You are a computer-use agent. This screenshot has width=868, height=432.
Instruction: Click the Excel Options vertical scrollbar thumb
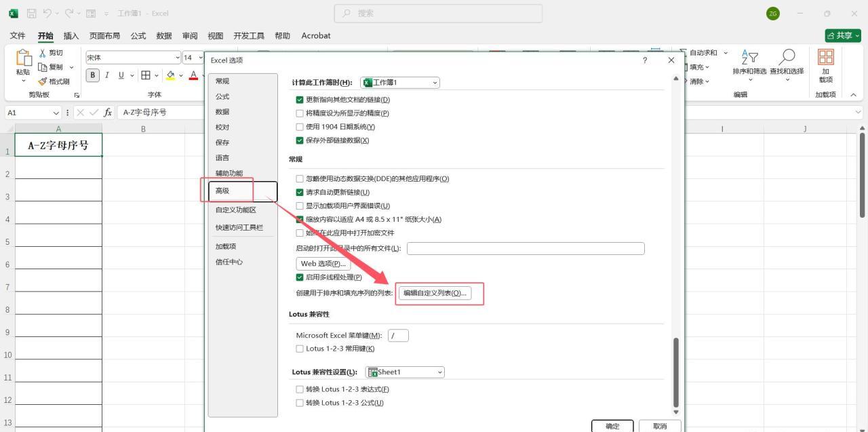[x=675, y=372]
